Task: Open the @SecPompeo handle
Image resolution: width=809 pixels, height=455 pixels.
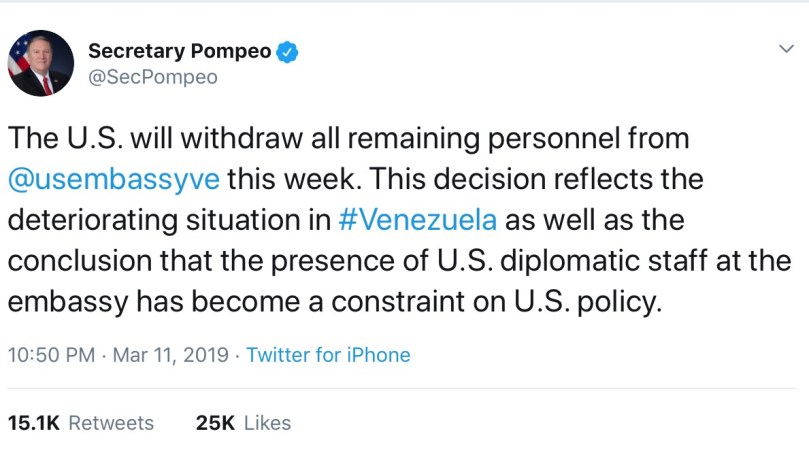Action: pyautogui.click(x=152, y=77)
